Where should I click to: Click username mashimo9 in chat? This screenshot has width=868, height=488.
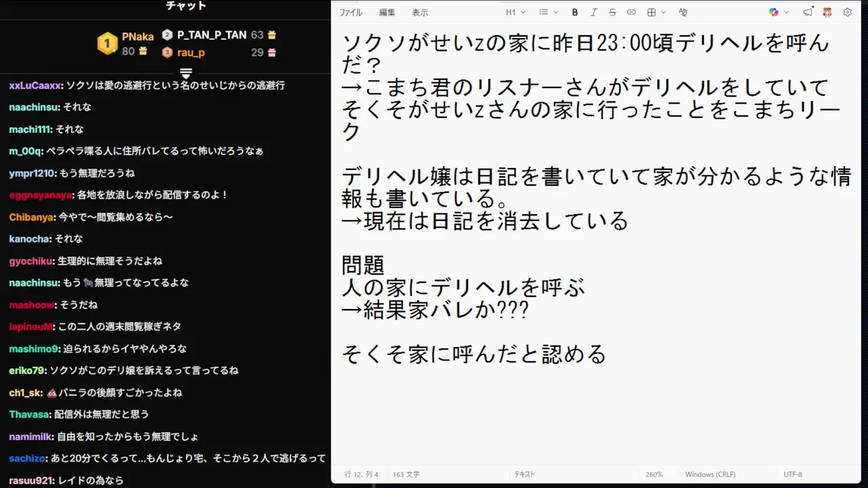pyautogui.click(x=34, y=348)
